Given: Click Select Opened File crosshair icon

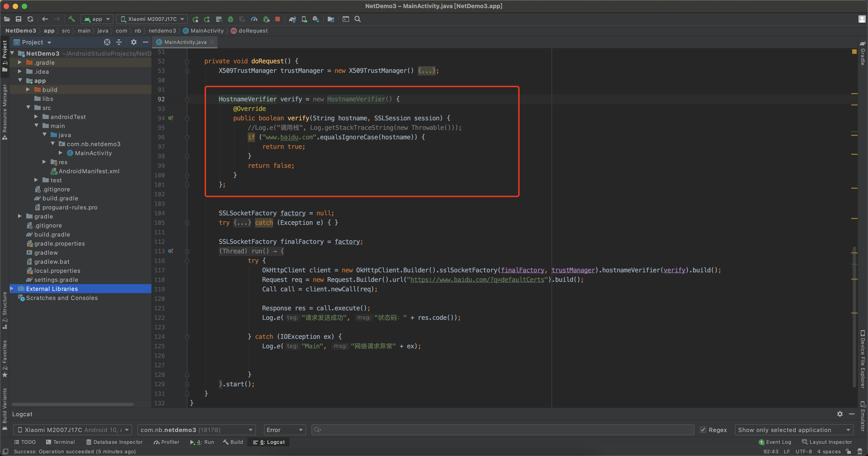Looking at the screenshot, I should click(107, 42).
